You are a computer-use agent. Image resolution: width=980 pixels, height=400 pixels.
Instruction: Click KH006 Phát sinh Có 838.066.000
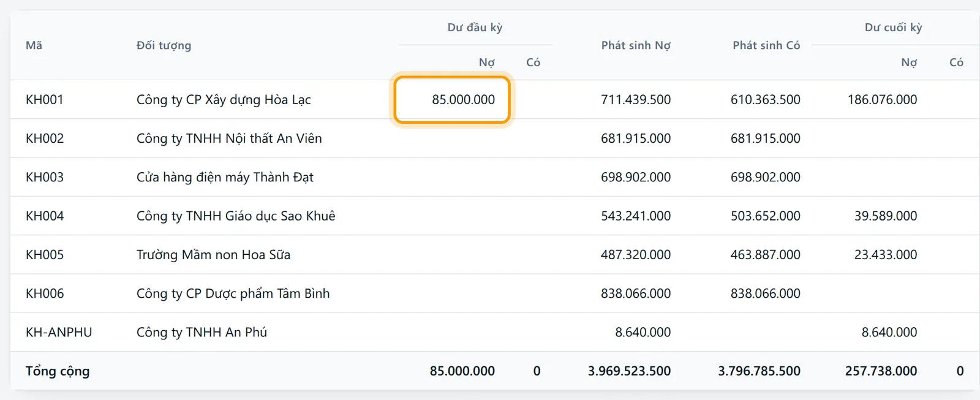click(x=766, y=293)
